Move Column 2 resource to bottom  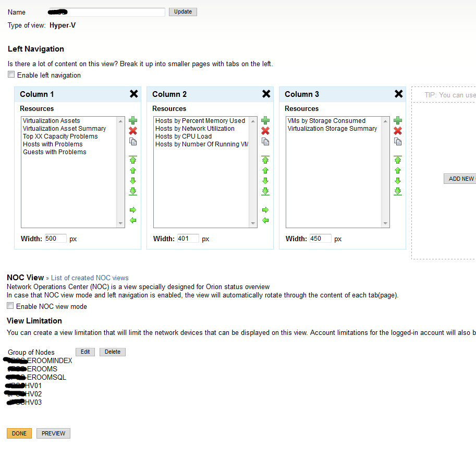tap(265, 192)
